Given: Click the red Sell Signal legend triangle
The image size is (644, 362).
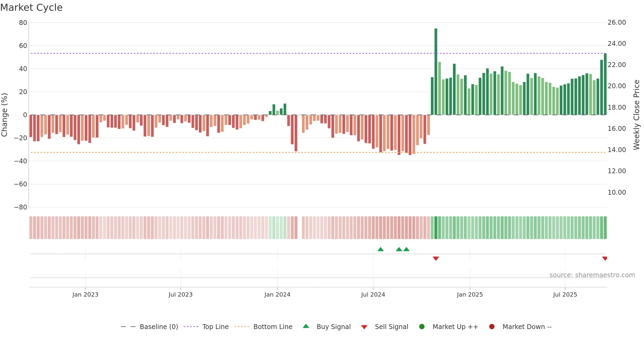Looking at the screenshot, I should (x=364, y=327).
